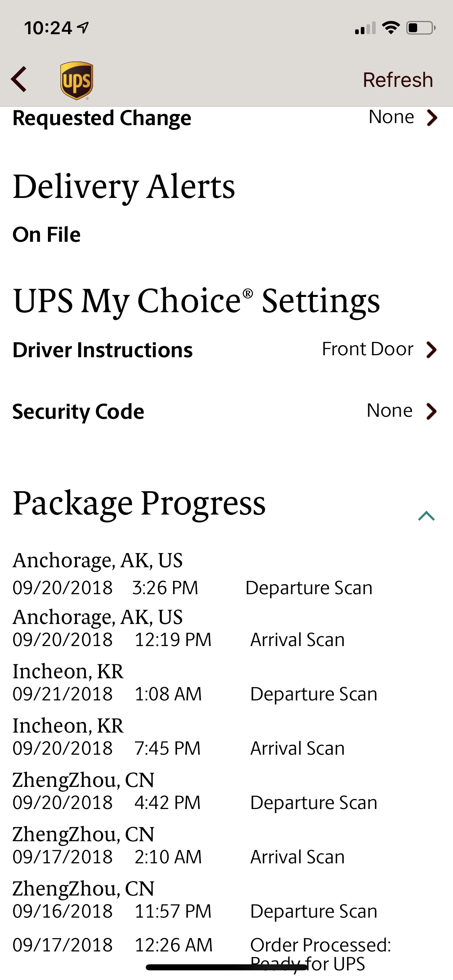
Task: Open the Requested Change chevron
Action: tap(432, 117)
